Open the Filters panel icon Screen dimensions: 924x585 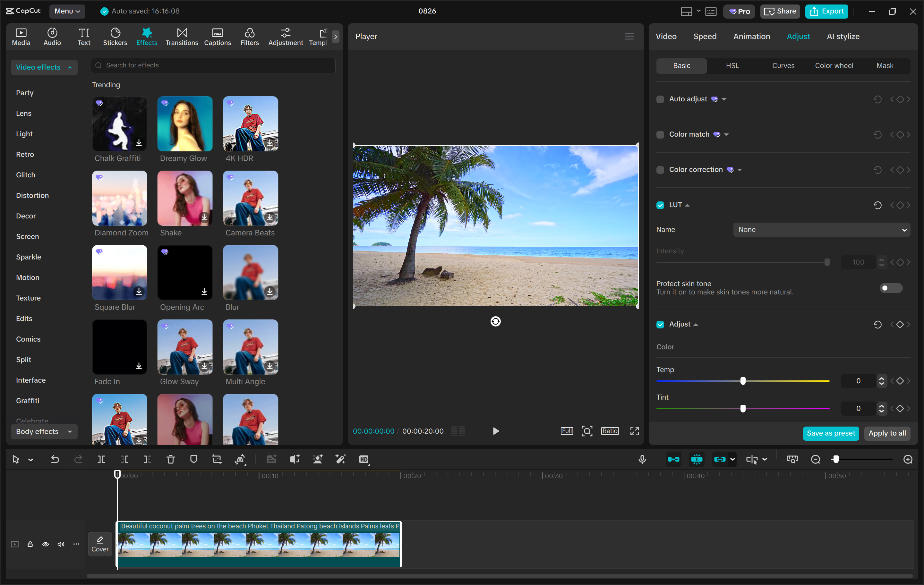click(x=249, y=36)
